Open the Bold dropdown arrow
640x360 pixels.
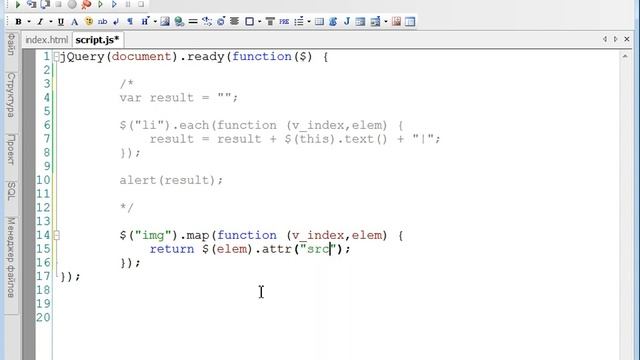tap(29, 22)
